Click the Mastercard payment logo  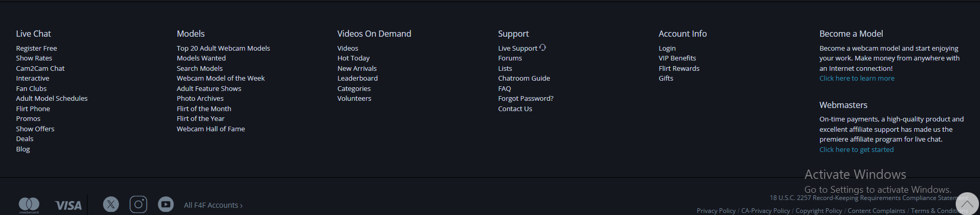[x=29, y=205]
